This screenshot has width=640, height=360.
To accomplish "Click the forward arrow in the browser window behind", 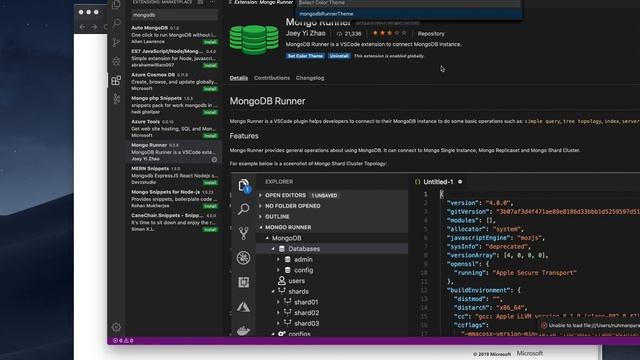I will (x=94, y=27).
